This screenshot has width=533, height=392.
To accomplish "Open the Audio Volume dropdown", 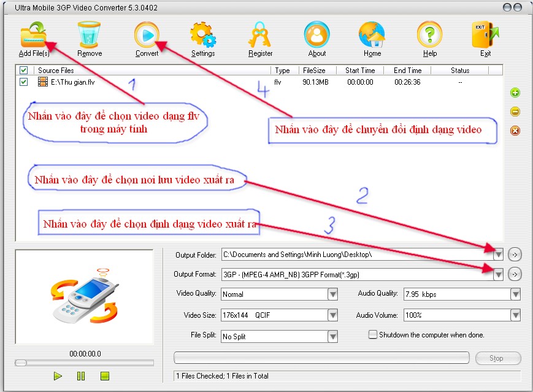I will (x=515, y=315).
